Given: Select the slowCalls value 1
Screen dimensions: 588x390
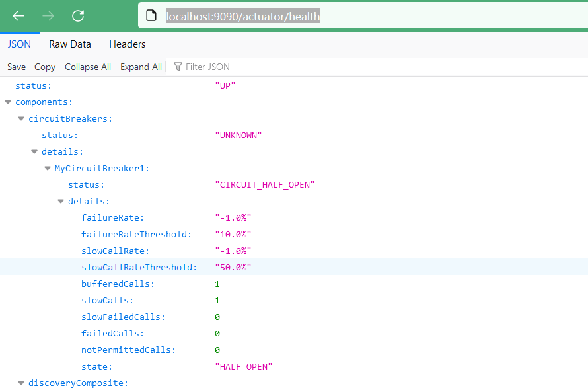Looking at the screenshot, I should point(217,301).
